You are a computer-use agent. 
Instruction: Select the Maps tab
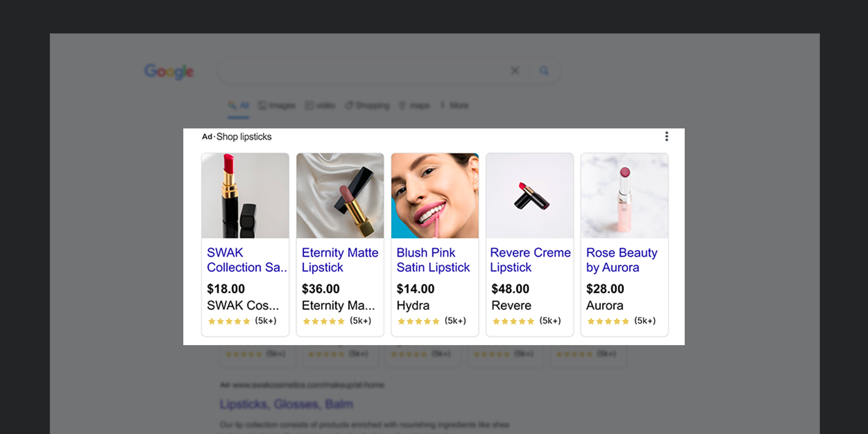pyautogui.click(x=419, y=105)
